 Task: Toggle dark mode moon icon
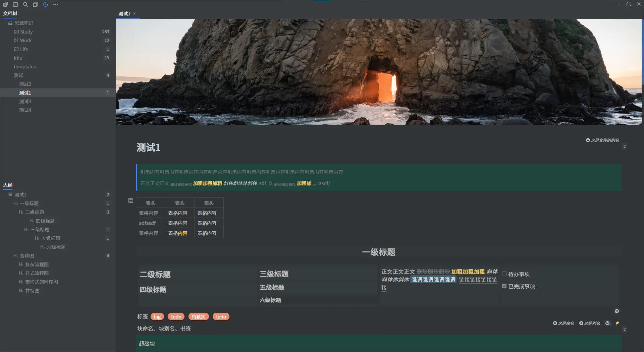coord(46,4)
